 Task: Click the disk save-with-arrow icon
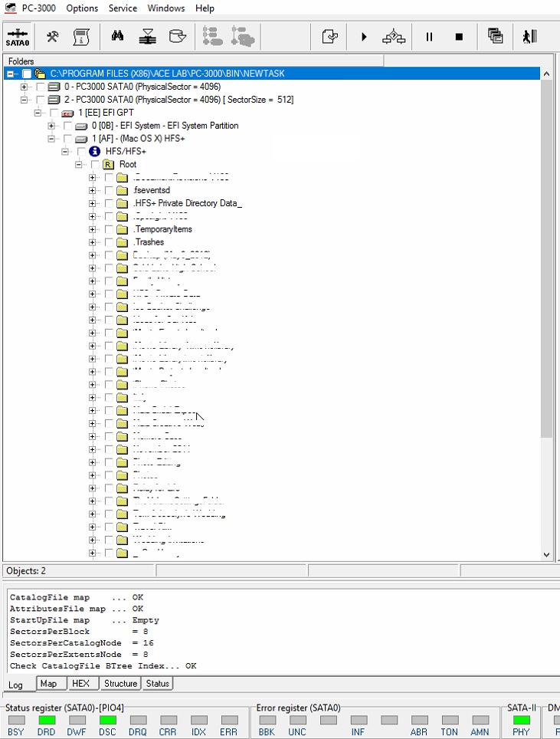tap(178, 36)
